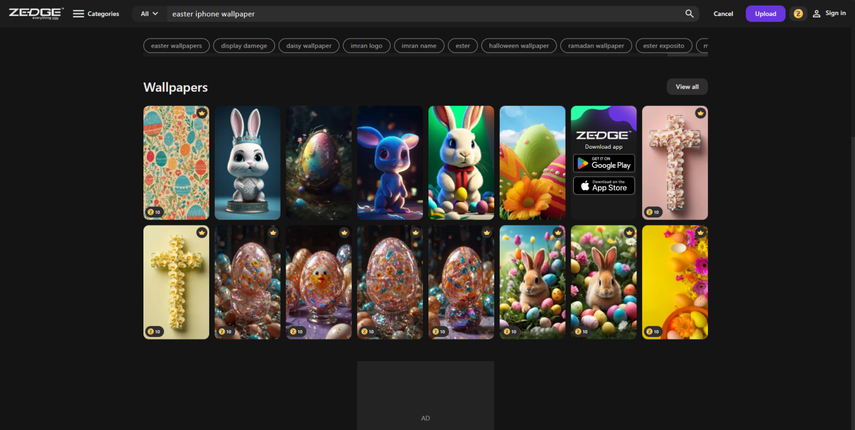Click the crown on yellow flowers wallpaper
This screenshot has height=430, width=855.
[x=701, y=233]
